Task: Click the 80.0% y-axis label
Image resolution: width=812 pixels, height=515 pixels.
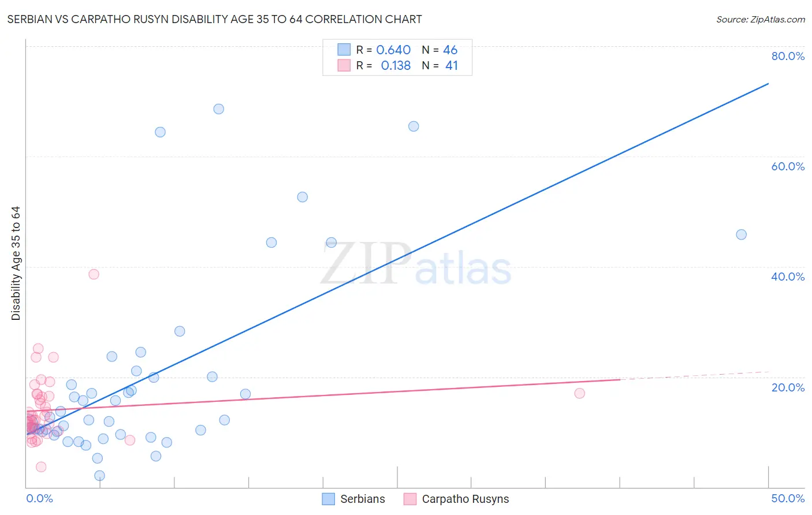Action: [788, 56]
